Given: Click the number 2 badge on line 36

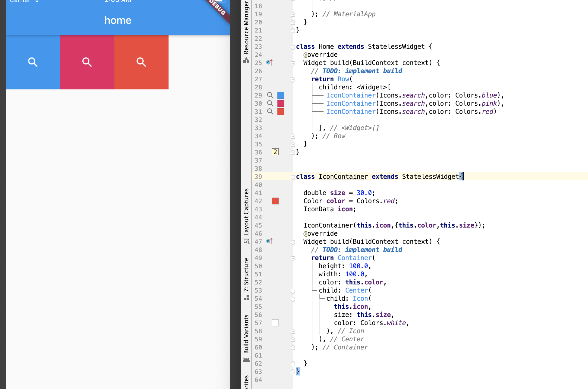Looking at the screenshot, I should (275, 152).
